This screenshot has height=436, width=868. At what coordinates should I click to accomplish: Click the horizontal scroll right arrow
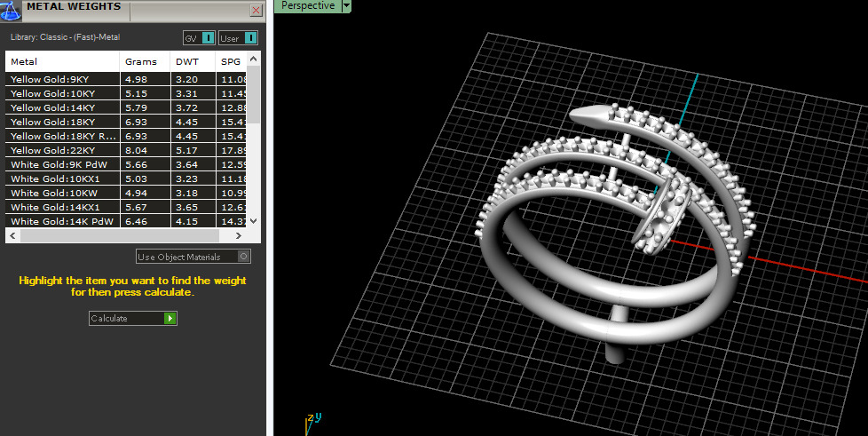(x=239, y=235)
